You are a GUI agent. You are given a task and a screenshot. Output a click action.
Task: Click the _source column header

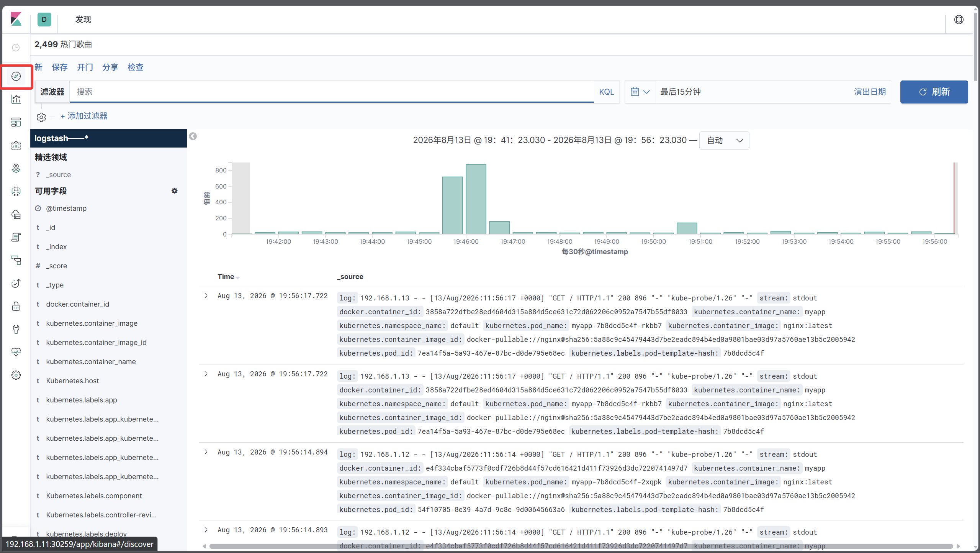[x=350, y=277]
